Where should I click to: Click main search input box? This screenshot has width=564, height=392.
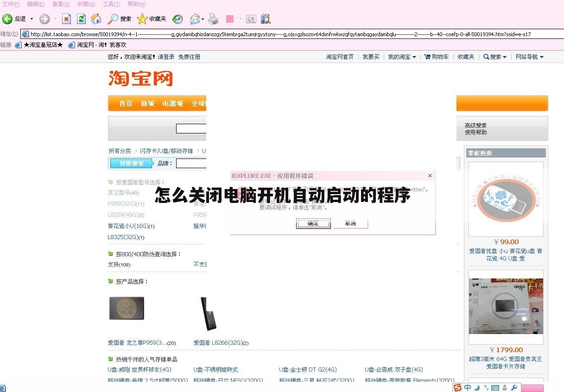[191, 128]
